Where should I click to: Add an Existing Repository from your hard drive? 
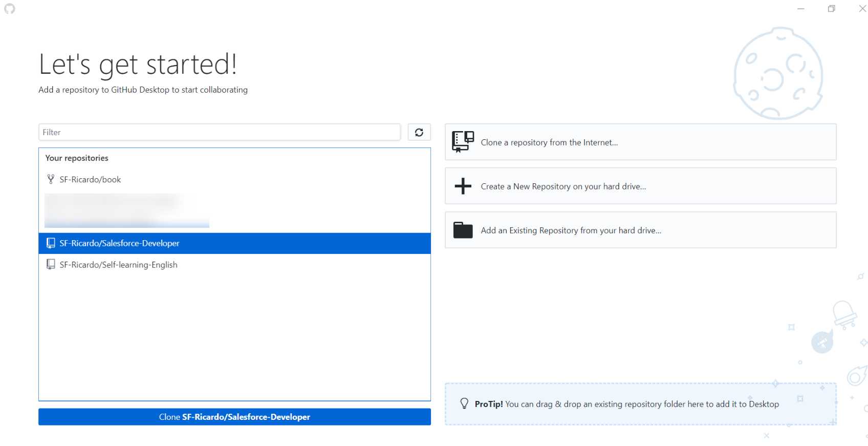(641, 230)
